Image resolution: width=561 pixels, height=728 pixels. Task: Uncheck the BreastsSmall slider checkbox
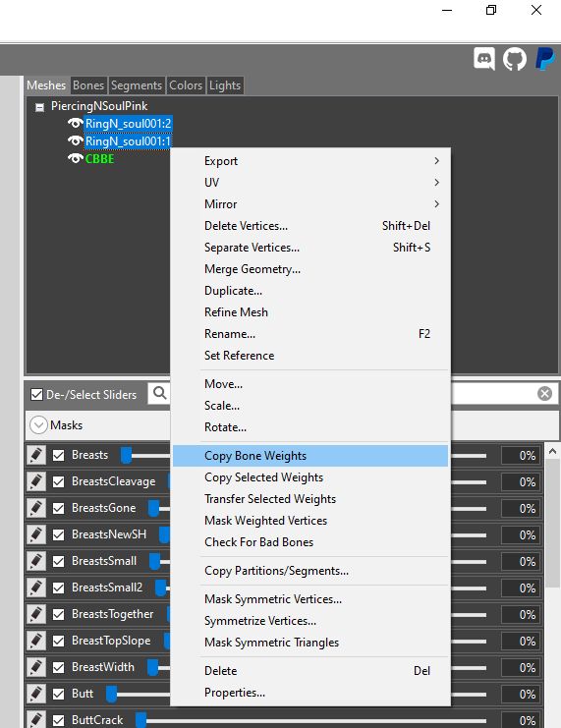pos(59,561)
